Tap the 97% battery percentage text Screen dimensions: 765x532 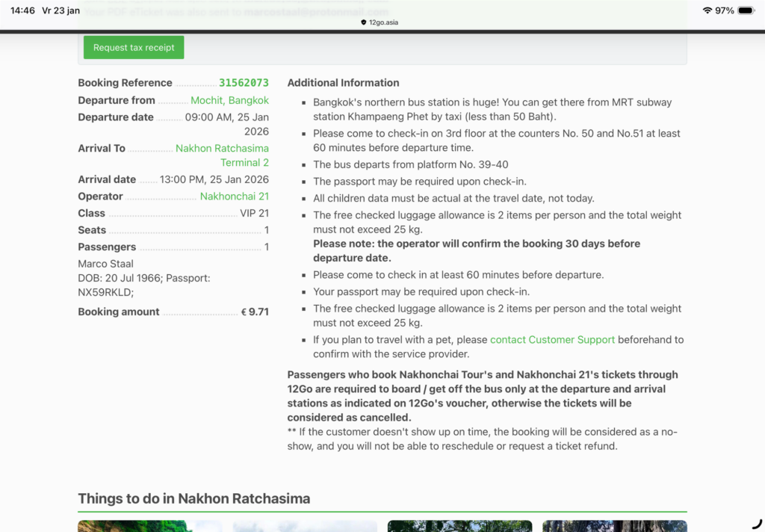(x=724, y=10)
